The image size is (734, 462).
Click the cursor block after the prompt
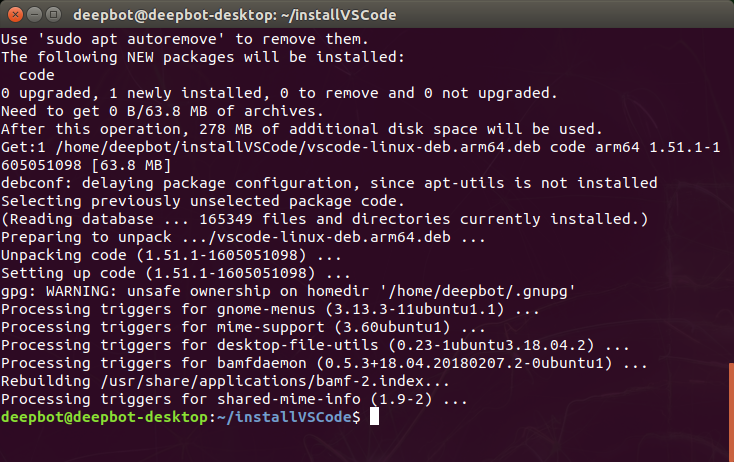click(x=374, y=417)
